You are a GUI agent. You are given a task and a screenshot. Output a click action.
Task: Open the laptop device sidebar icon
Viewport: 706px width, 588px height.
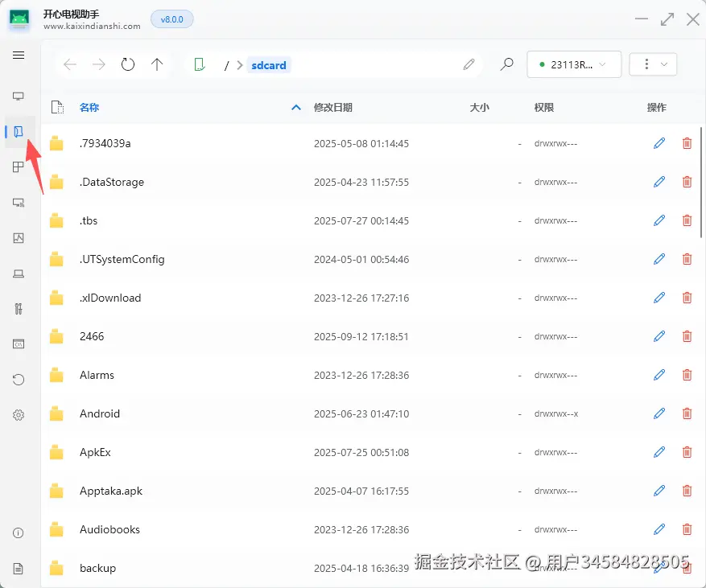pos(19,273)
